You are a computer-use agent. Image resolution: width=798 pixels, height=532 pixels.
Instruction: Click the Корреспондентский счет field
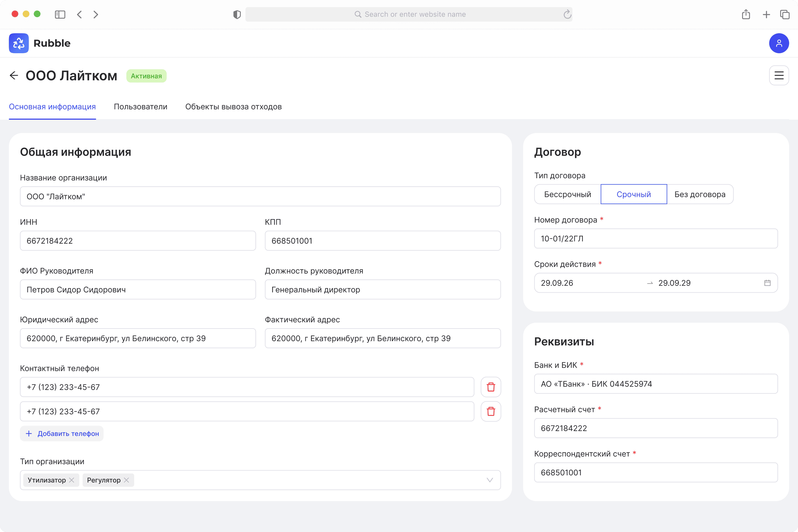(x=656, y=472)
